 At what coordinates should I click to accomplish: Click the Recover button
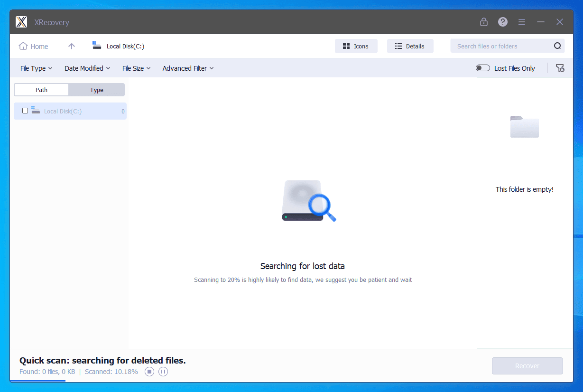527,365
